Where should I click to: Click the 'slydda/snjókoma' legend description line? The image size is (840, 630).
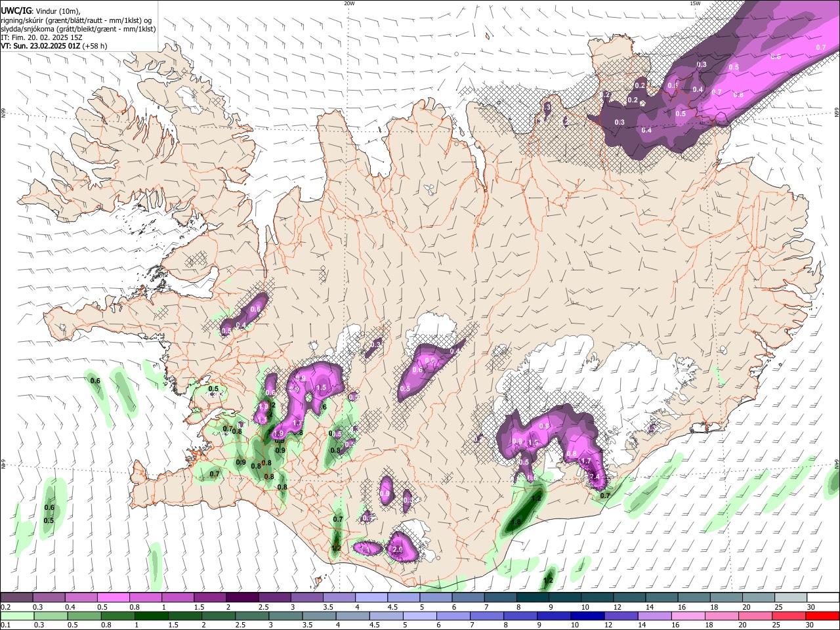coord(78,29)
